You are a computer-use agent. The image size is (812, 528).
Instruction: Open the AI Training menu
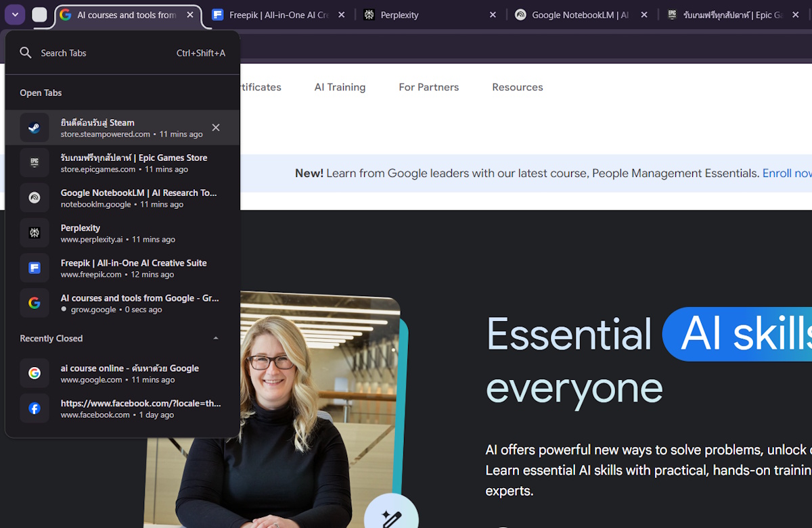pos(340,87)
